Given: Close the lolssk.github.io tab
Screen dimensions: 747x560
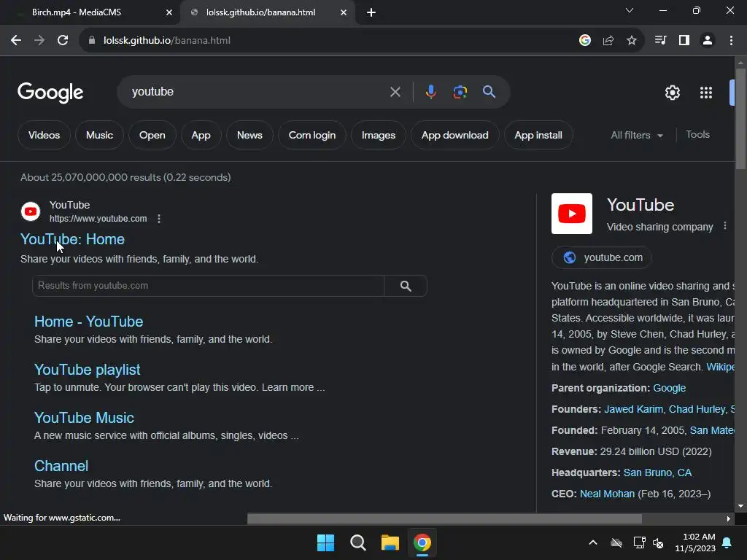Looking at the screenshot, I should coord(344,12).
